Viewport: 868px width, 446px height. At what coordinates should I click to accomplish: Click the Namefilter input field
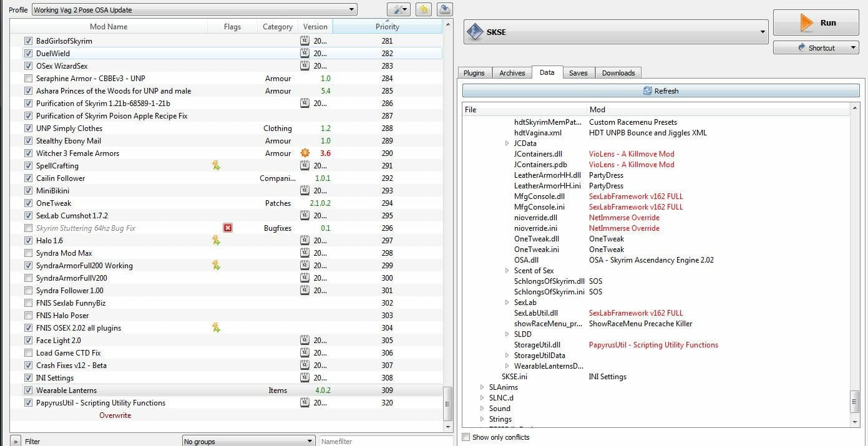(x=386, y=441)
